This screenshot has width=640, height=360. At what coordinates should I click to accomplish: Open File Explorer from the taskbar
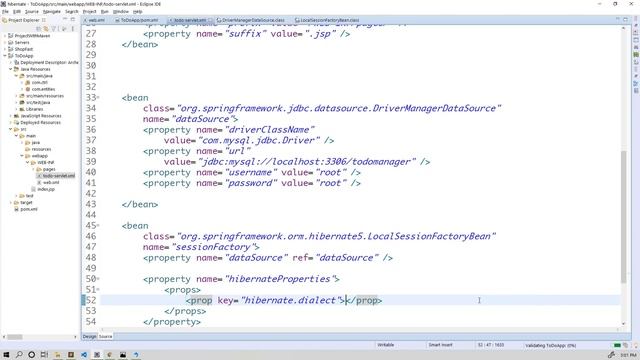58,355
